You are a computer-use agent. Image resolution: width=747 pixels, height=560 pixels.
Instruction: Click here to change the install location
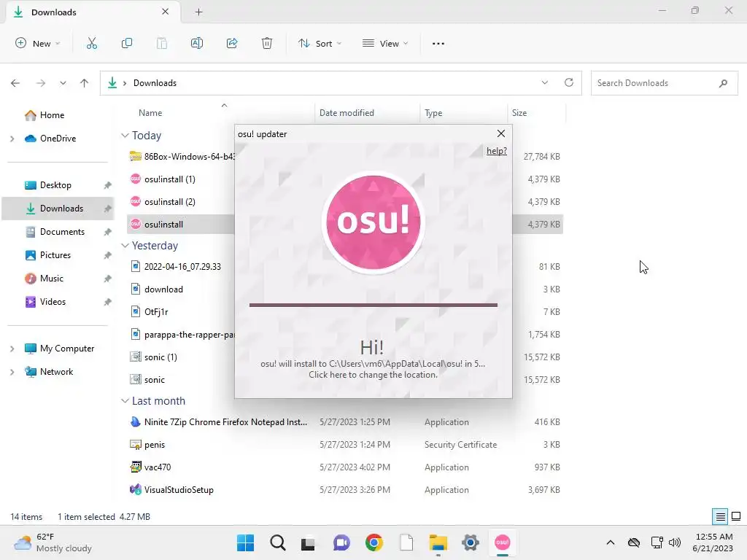373,375
